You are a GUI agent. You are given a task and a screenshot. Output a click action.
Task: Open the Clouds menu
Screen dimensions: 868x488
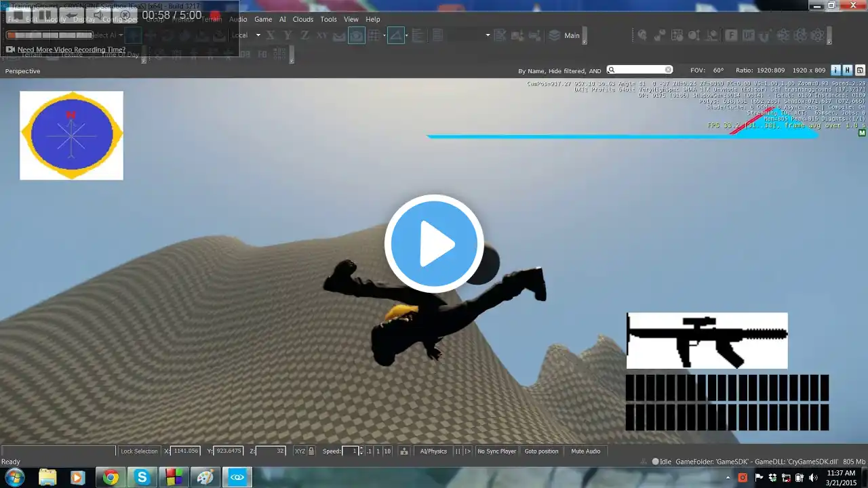tap(303, 20)
